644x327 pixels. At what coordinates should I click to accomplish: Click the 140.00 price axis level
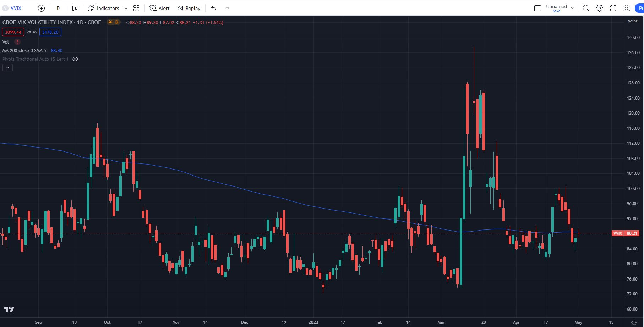tap(633, 37)
